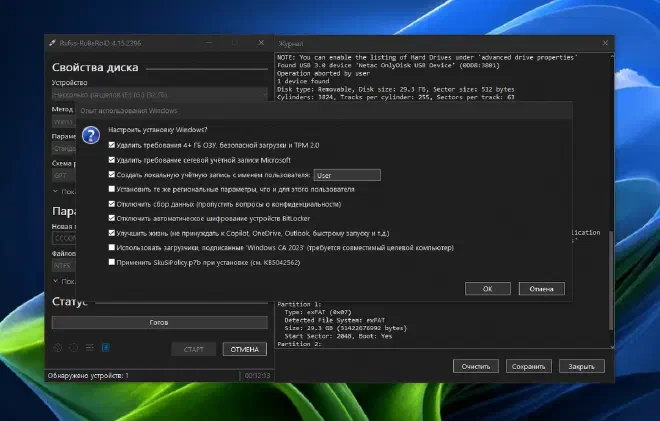The width and height of the screenshot is (660, 421).
Task: Open Rufus About info icon
Action: coord(74,348)
